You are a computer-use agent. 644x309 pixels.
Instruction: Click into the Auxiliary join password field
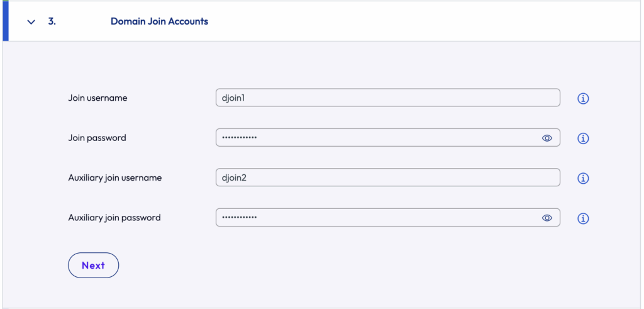coord(377,218)
